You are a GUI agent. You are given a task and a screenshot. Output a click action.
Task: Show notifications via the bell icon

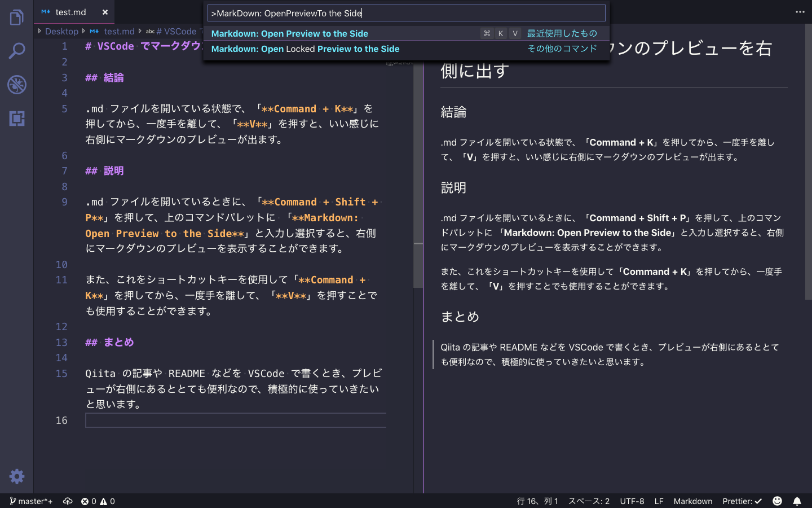coord(797,501)
